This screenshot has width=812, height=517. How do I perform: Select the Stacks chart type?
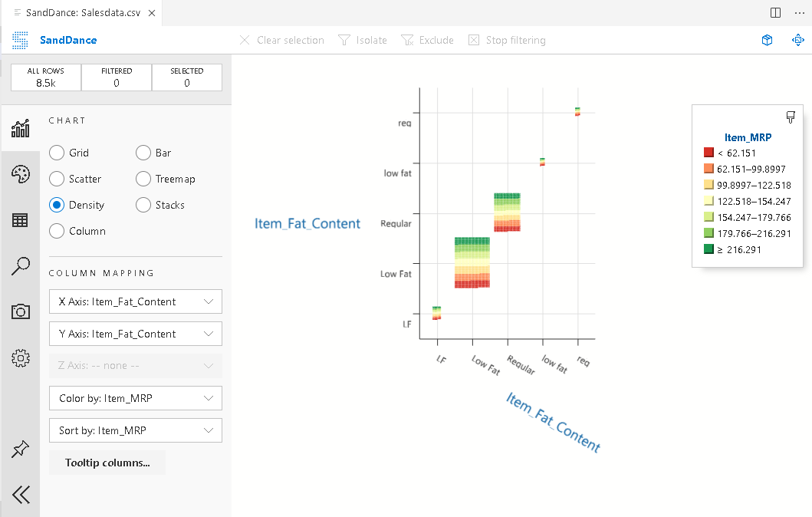point(143,205)
